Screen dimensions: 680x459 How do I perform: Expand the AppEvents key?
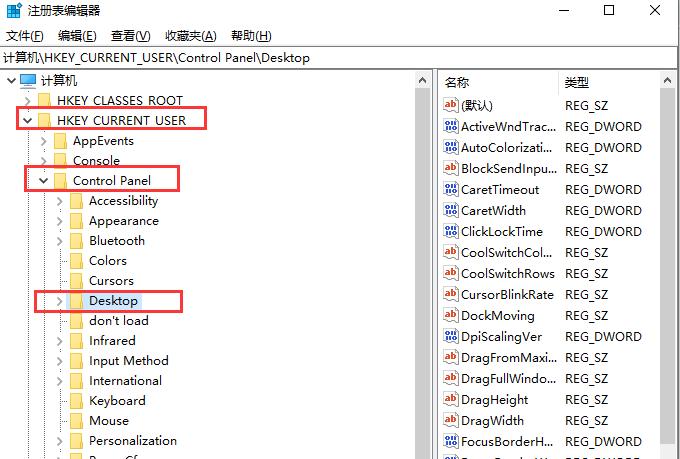click(x=43, y=141)
